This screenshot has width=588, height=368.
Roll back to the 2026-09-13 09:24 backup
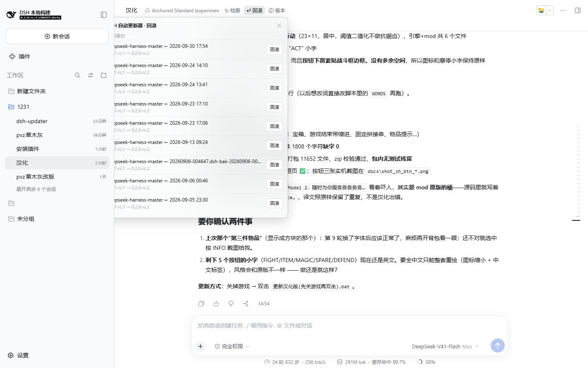(274, 146)
